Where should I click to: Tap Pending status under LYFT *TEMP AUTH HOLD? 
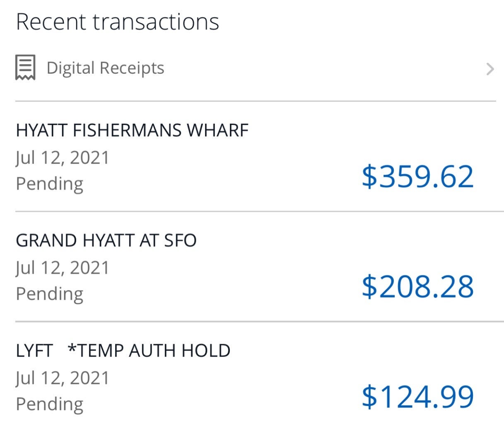click(49, 404)
